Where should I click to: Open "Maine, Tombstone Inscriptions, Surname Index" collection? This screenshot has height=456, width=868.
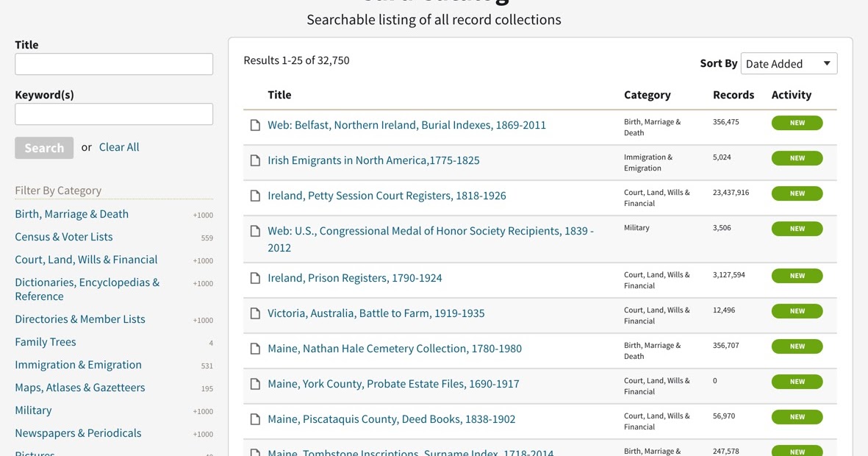(x=410, y=452)
